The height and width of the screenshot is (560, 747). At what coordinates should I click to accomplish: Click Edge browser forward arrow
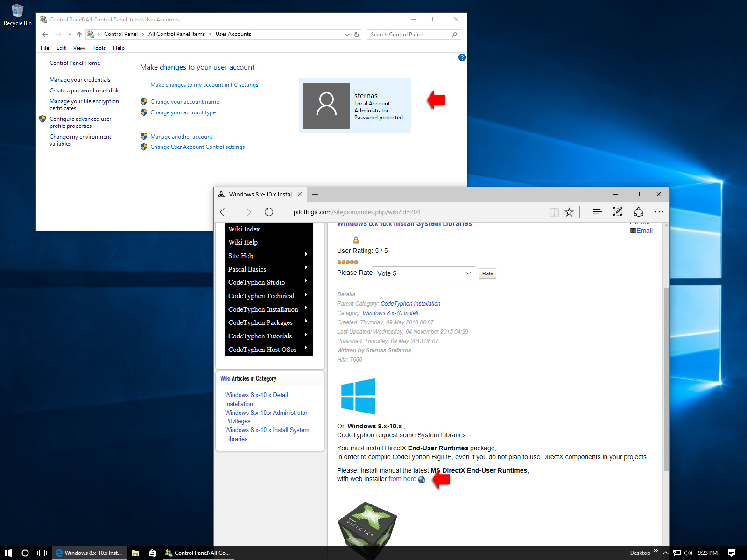[247, 212]
